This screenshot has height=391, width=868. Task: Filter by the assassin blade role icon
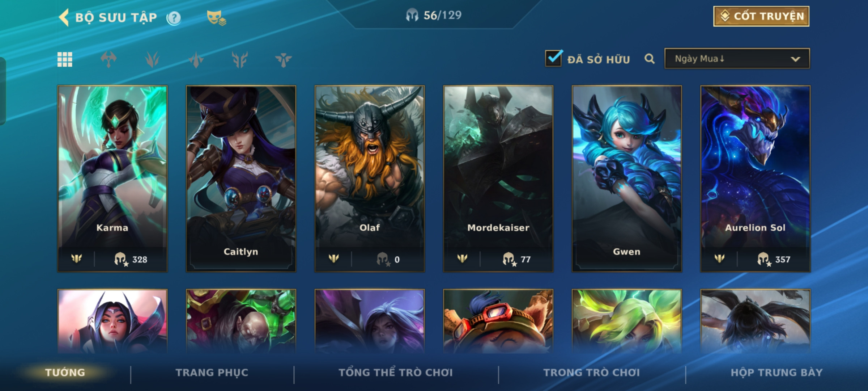pyautogui.click(x=196, y=59)
